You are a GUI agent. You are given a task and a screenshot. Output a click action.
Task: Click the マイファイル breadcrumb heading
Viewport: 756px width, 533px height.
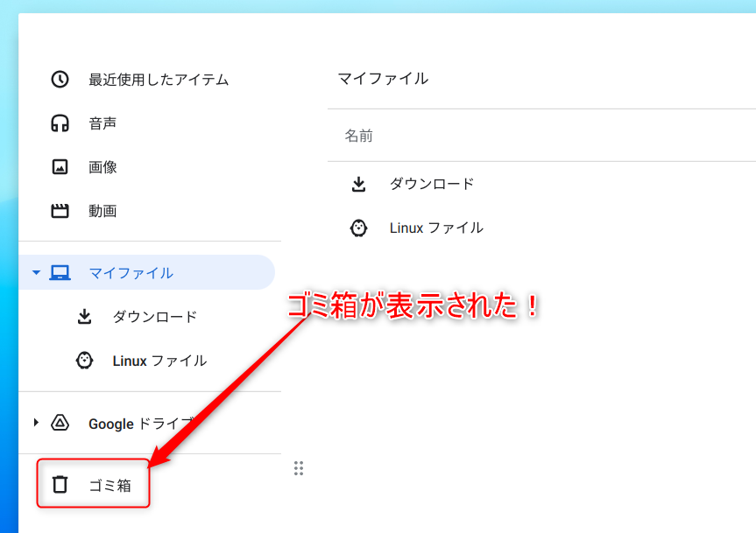pos(383,79)
